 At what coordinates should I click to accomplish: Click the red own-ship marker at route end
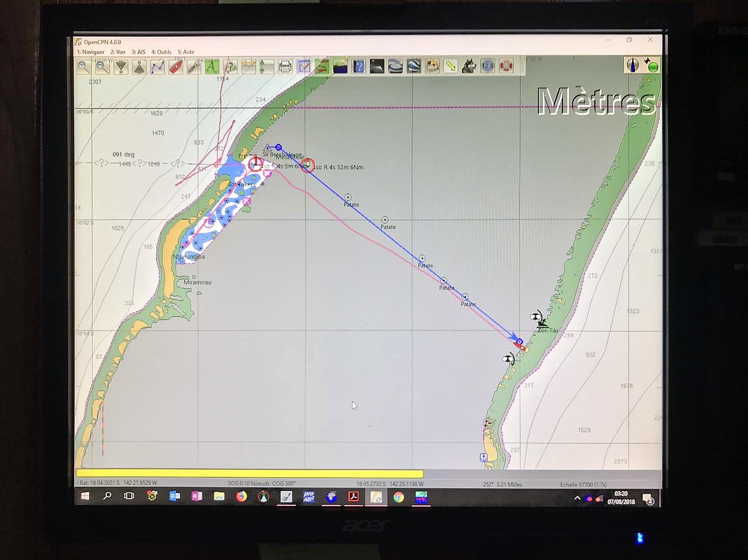519,346
